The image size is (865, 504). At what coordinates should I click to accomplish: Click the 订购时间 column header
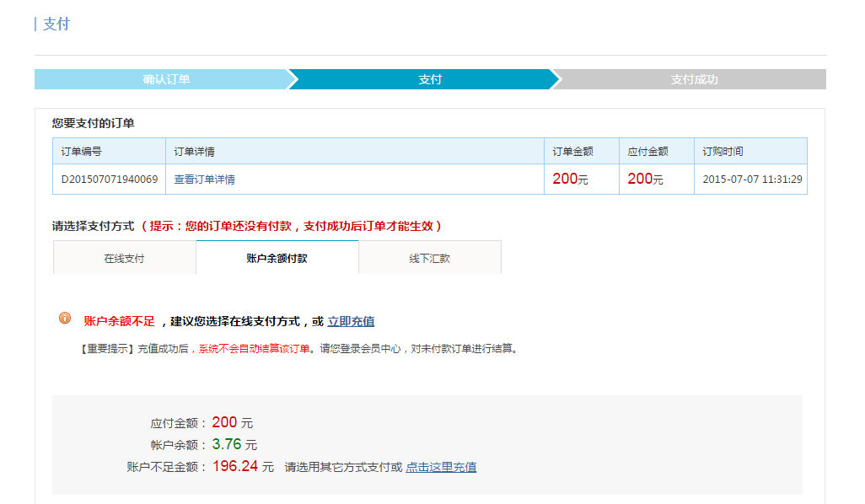[x=723, y=152]
